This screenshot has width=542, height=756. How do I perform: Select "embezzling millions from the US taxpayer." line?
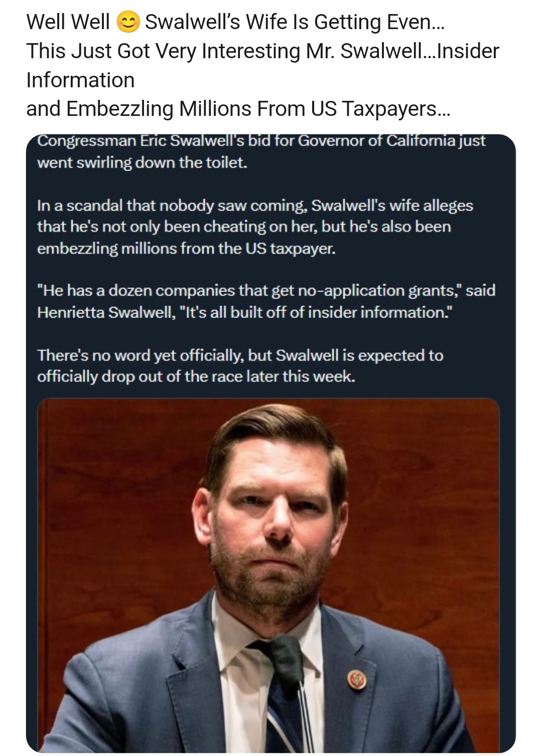coord(186,248)
